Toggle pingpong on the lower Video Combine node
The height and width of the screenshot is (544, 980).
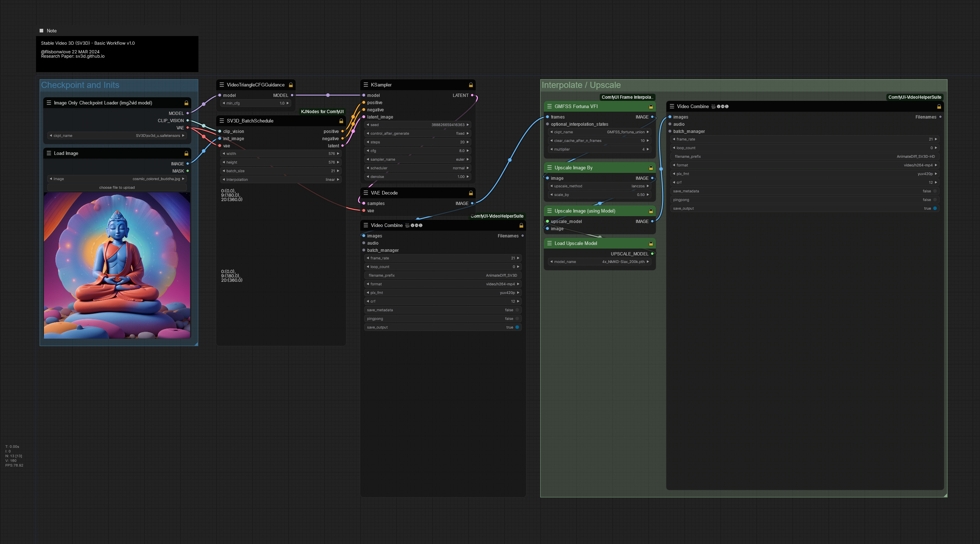pos(518,319)
